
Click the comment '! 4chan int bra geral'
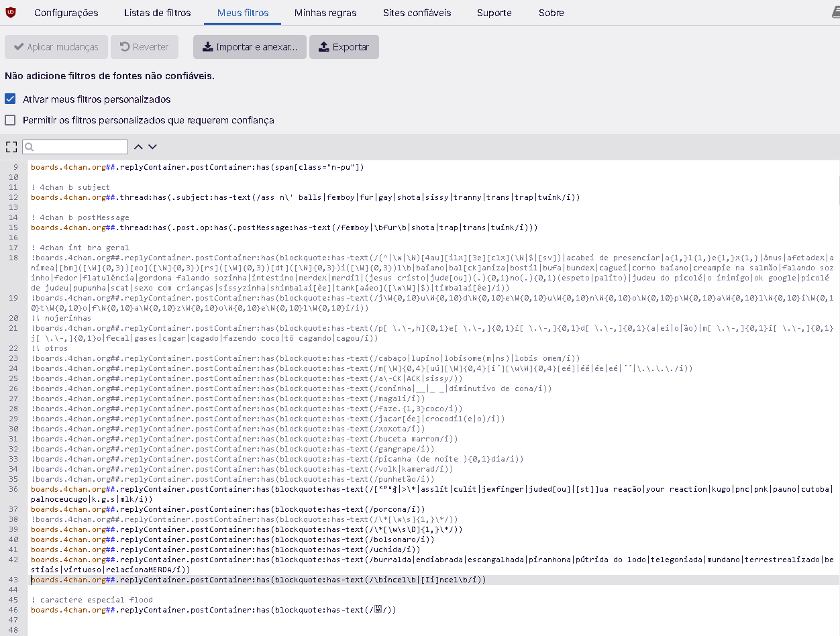[x=80, y=248]
